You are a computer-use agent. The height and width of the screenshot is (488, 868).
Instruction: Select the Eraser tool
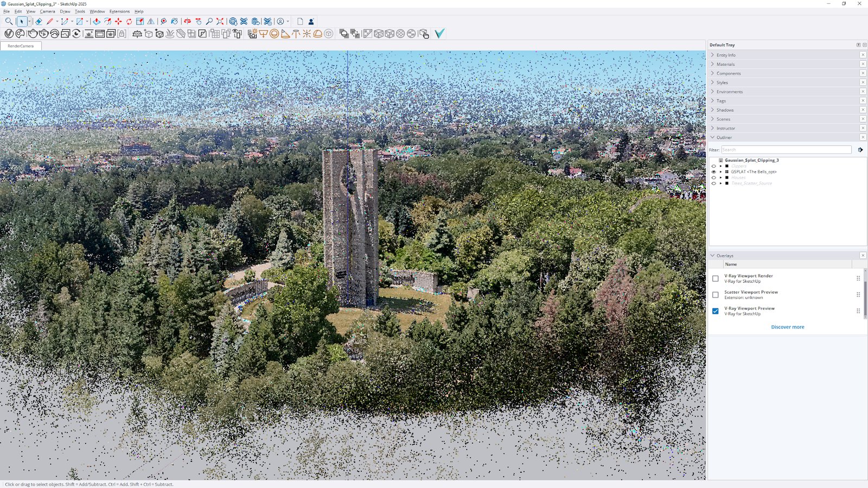(39, 22)
